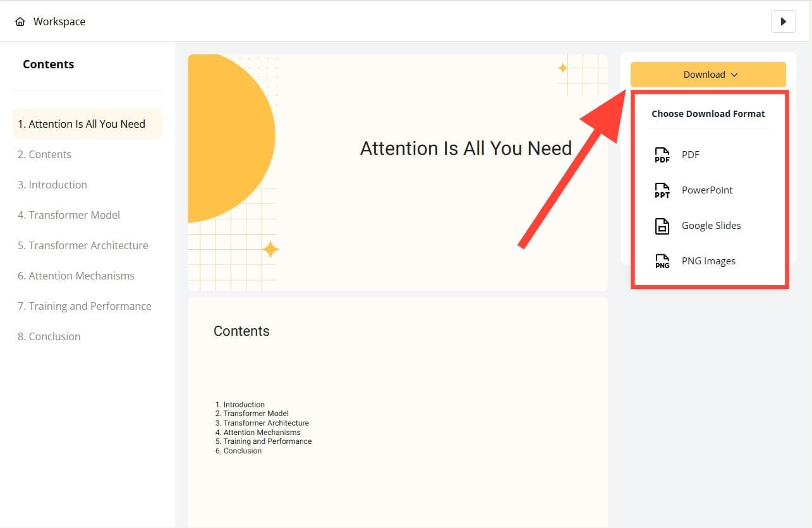Image resolution: width=812 pixels, height=528 pixels.
Task: Choose PowerPoint download format
Action: coord(708,190)
